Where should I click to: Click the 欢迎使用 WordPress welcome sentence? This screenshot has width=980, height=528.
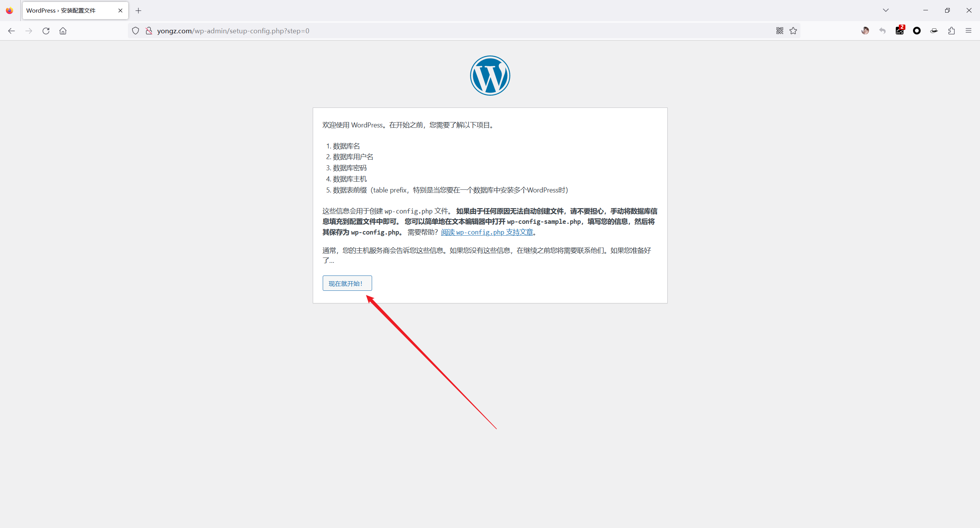click(x=409, y=125)
